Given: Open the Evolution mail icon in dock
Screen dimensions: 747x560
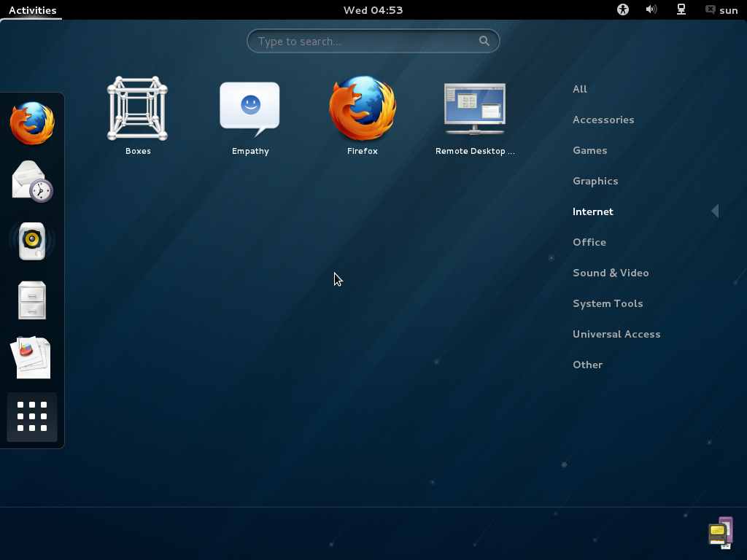Looking at the screenshot, I should point(31,180).
